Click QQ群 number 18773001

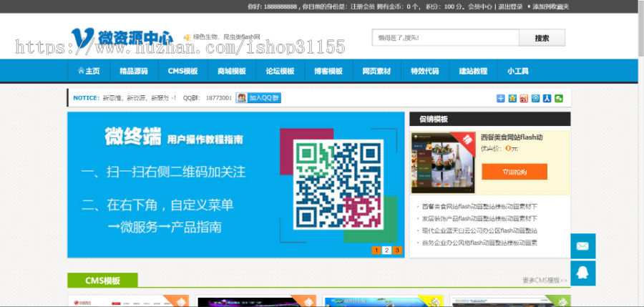tap(218, 98)
